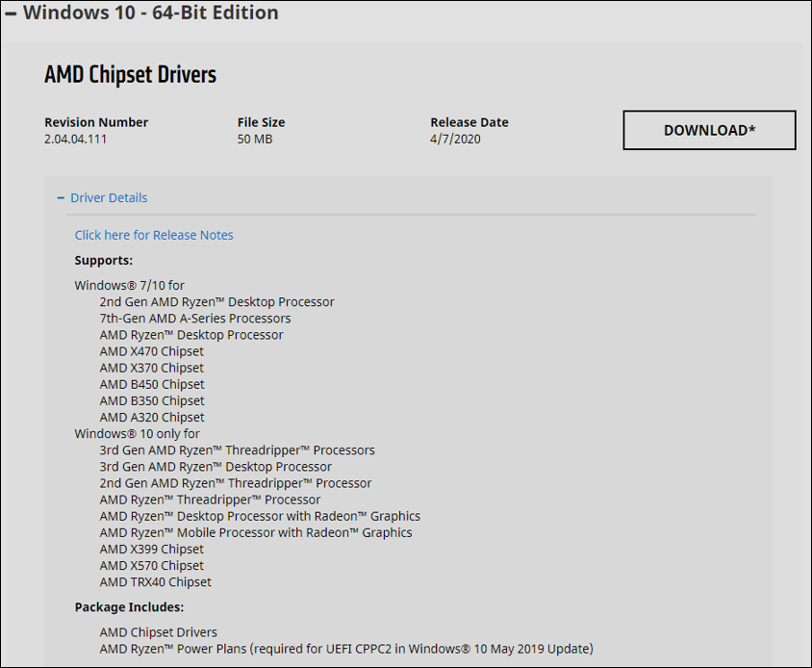Click the AMD X470 Chipset entry
This screenshot has height=668, width=812.
(152, 351)
